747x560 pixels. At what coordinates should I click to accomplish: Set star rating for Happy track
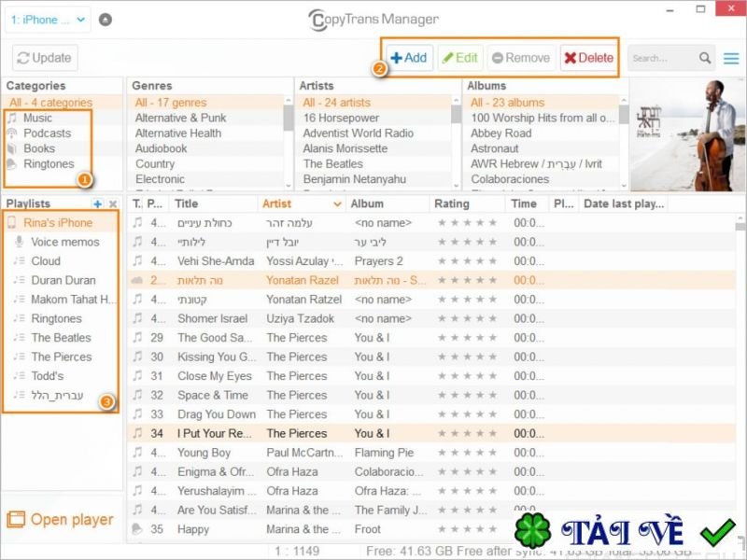(x=467, y=528)
